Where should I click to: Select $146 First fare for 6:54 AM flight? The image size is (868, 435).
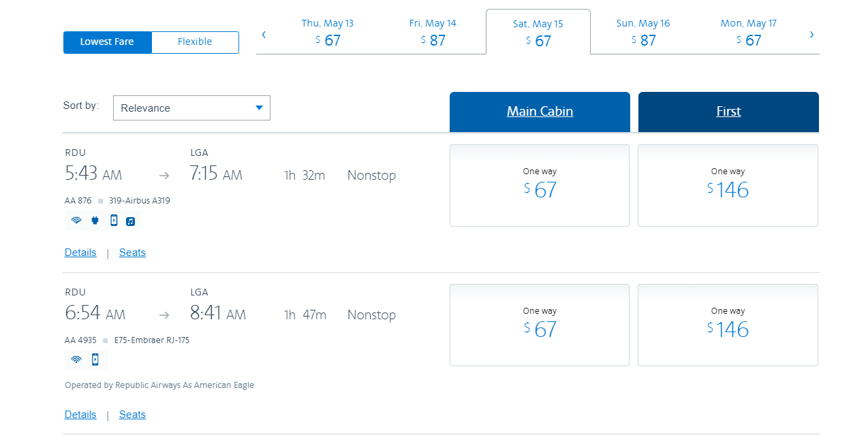(x=728, y=325)
